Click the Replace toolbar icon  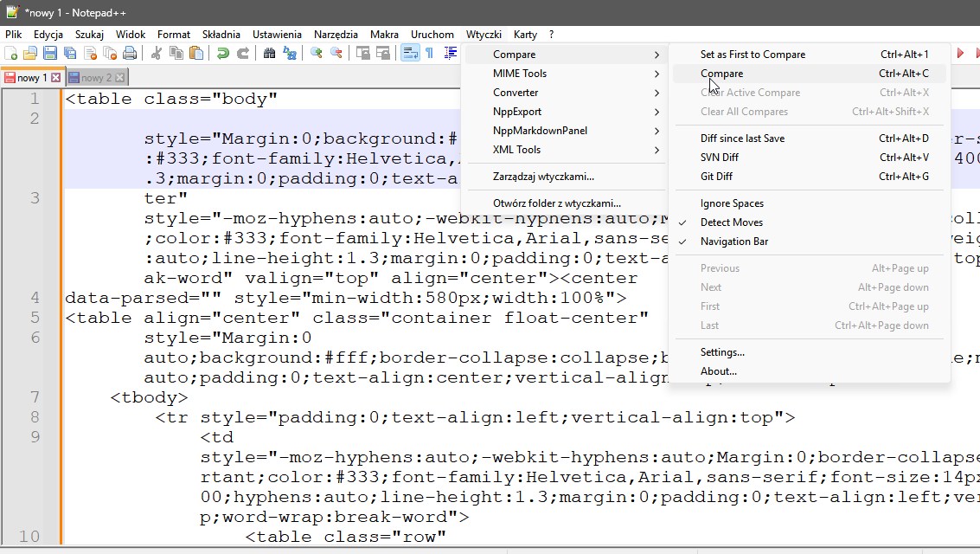point(290,54)
